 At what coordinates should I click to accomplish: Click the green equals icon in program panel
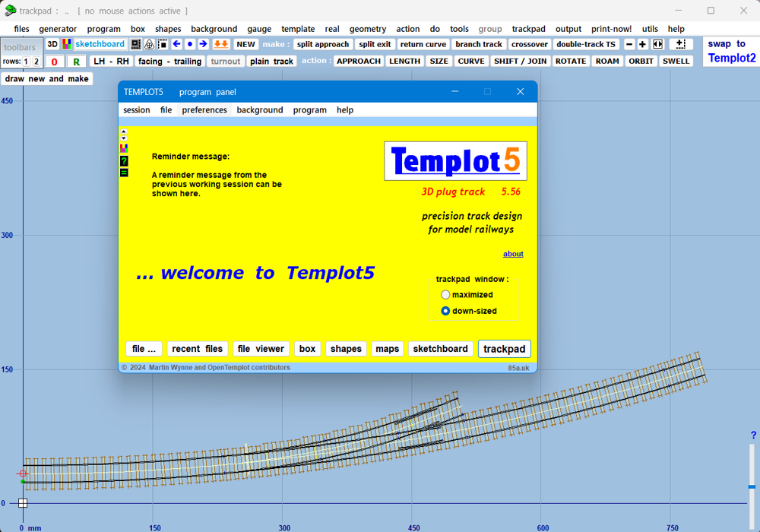pyautogui.click(x=124, y=173)
